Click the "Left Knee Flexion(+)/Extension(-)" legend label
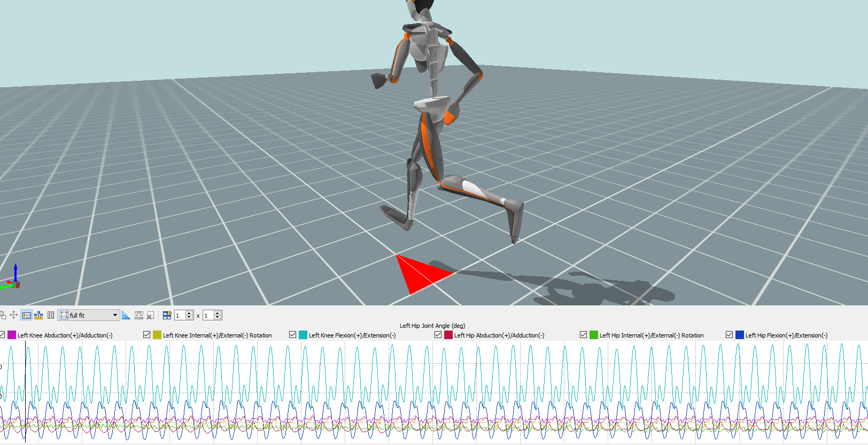This screenshot has height=445, width=868. (352, 335)
